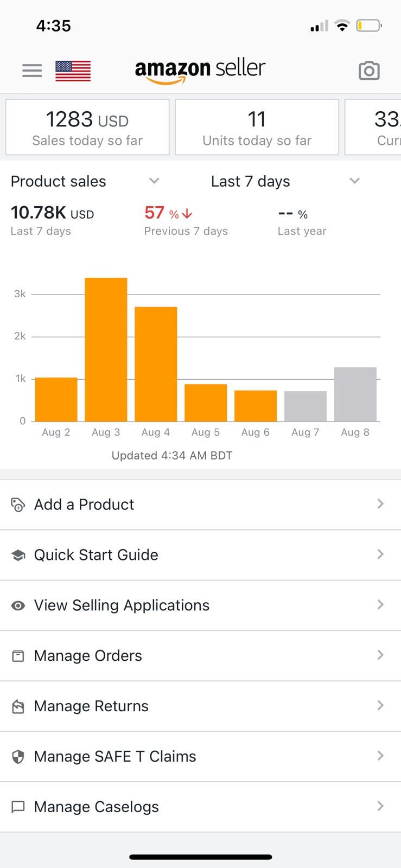Tap the Manage Caselogs chat bubble icon
Viewport: 401px width, 868px height.
[18, 807]
